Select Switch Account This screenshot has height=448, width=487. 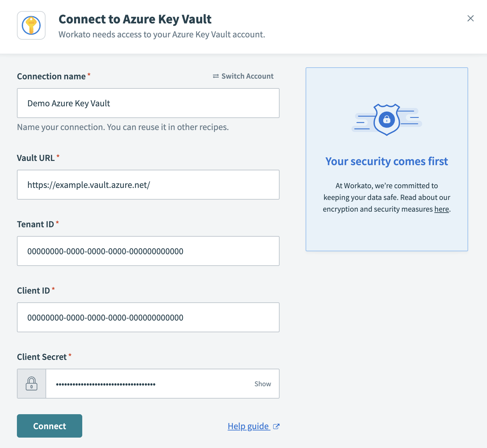point(247,76)
